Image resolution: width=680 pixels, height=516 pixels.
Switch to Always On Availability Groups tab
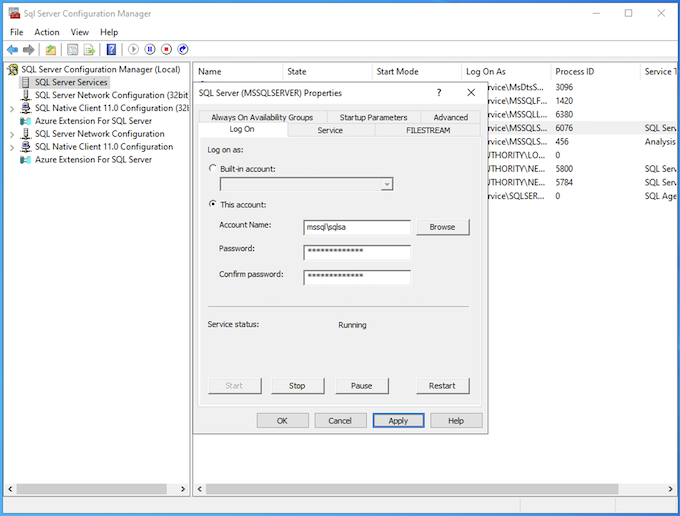(x=262, y=117)
